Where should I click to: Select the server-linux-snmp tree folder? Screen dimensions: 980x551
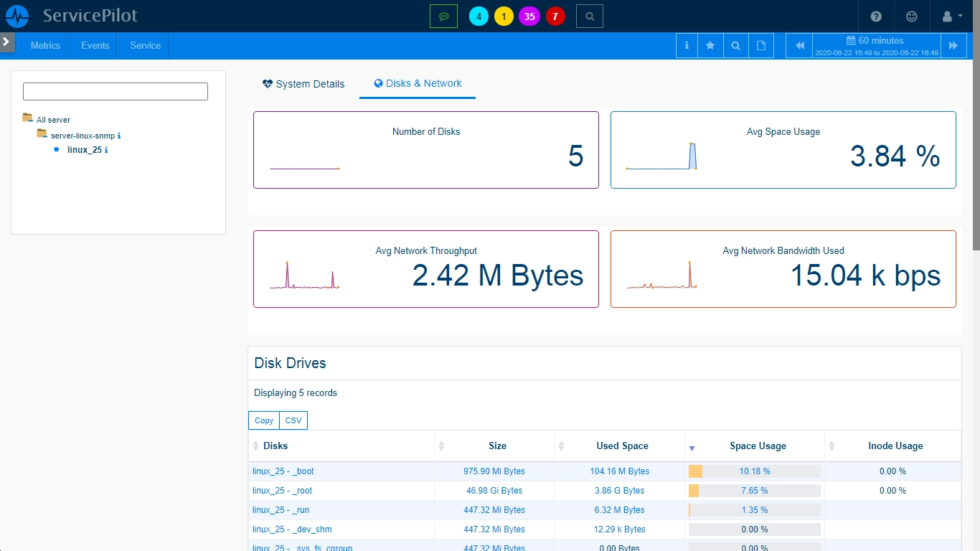point(83,135)
